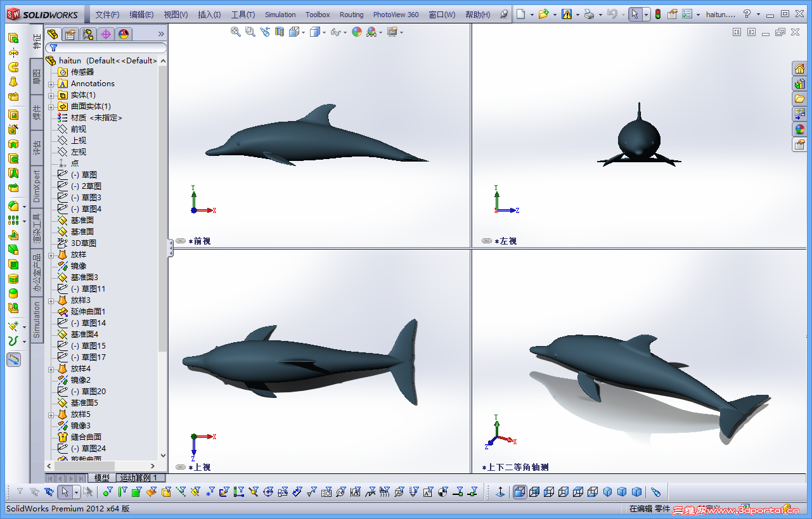This screenshot has height=519, width=812.
Task: Click the Open folder icon in title bar
Action: 543,14
